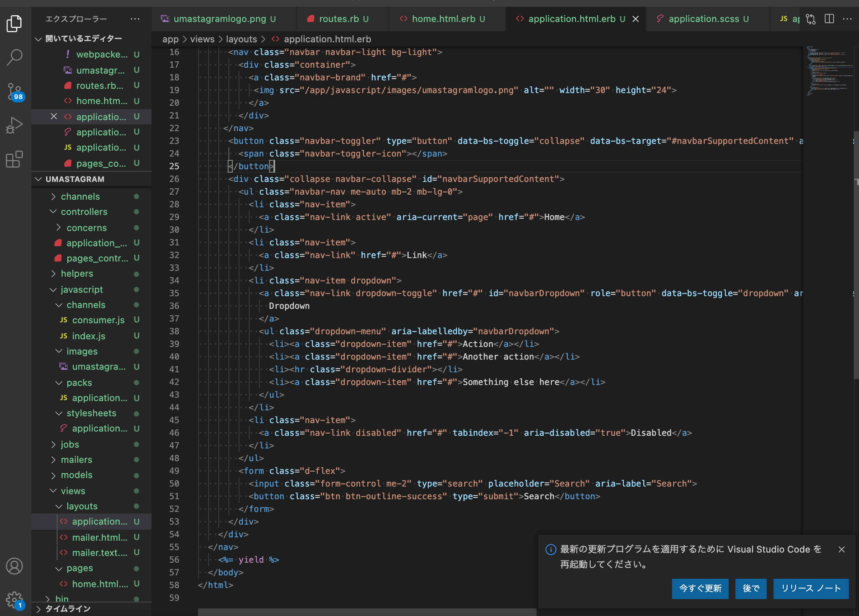This screenshot has height=616, width=859.
Task: Open routes.rb in open editors list
Action: 91,85
